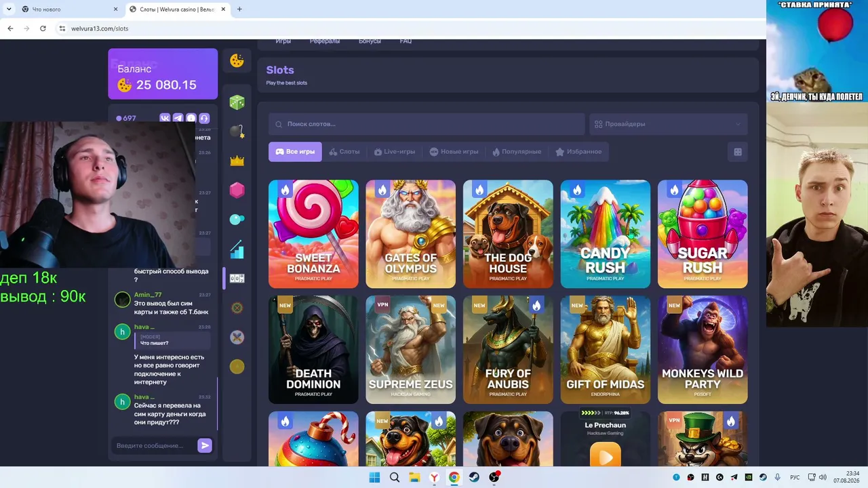Image resolution: width=868 pixels, height=488 pixels.
Task: Open the blue rising chart crash game
Action: coord(237,249)
